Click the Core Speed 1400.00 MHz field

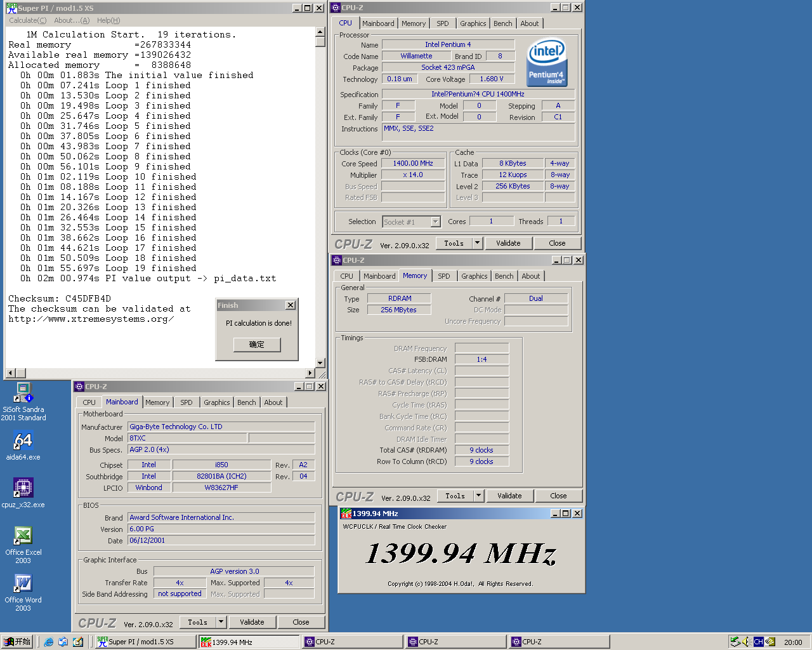[x=413, y=164]
